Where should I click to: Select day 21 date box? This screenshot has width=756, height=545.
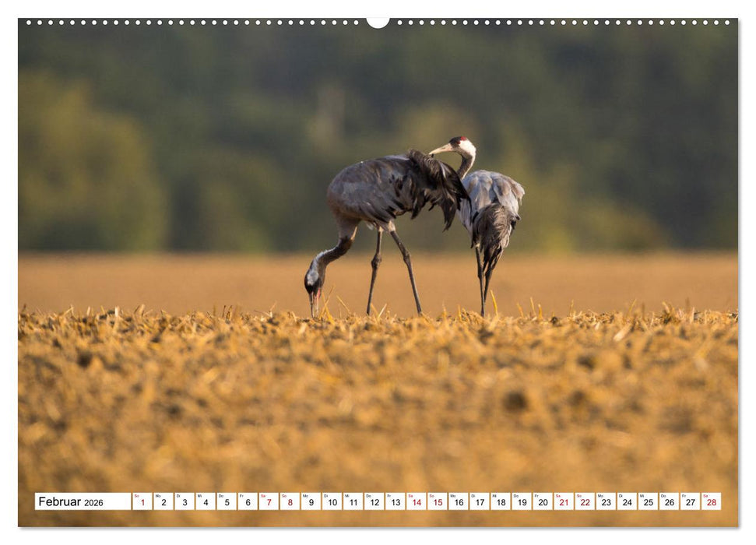pos(563,502)
